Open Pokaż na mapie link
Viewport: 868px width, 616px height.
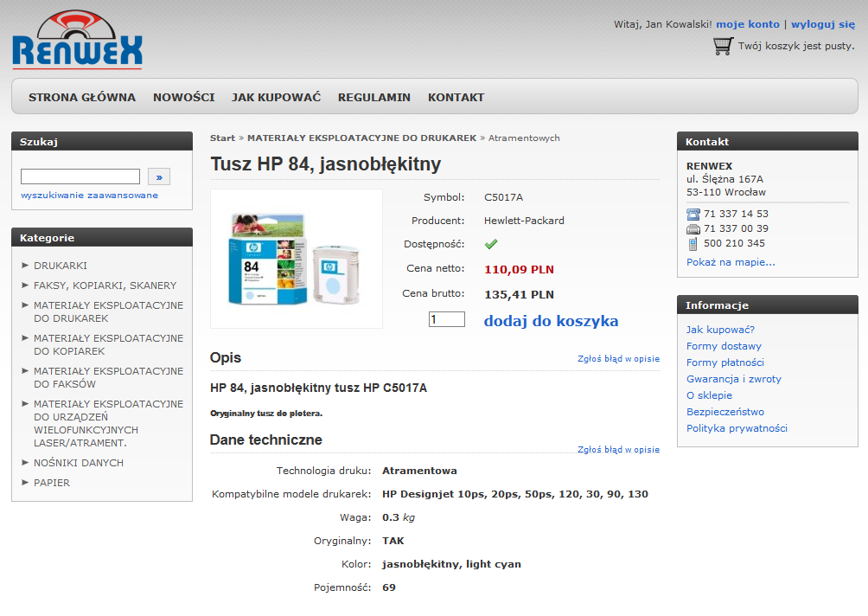pos(731,262)
